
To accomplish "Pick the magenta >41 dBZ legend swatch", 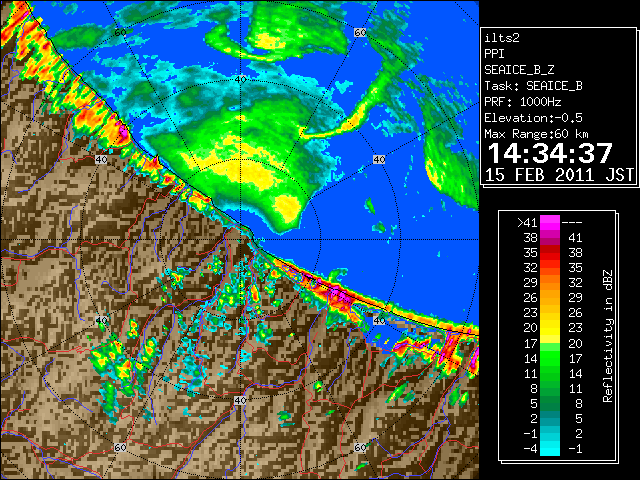I will 550,223.
